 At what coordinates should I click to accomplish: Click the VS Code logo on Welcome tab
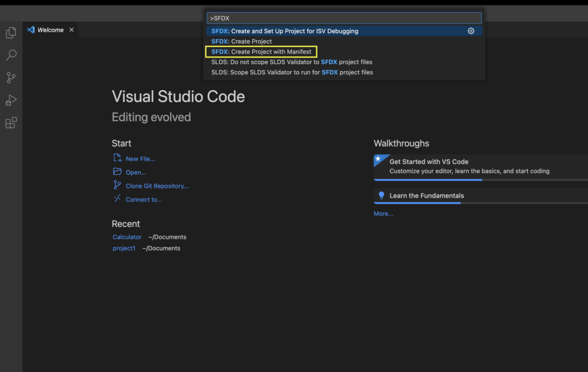click(31, 30)
